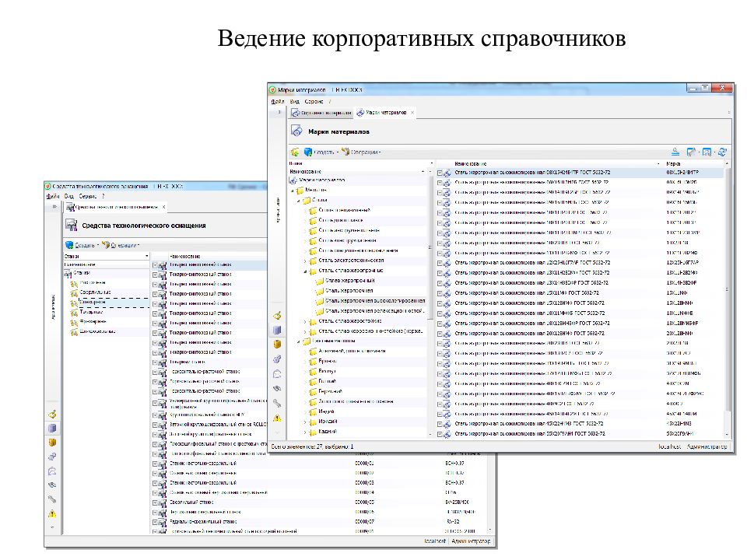Open the Создать dropdown arrow in Марки материалов
747x560 pixels.
tap(337, 152)
